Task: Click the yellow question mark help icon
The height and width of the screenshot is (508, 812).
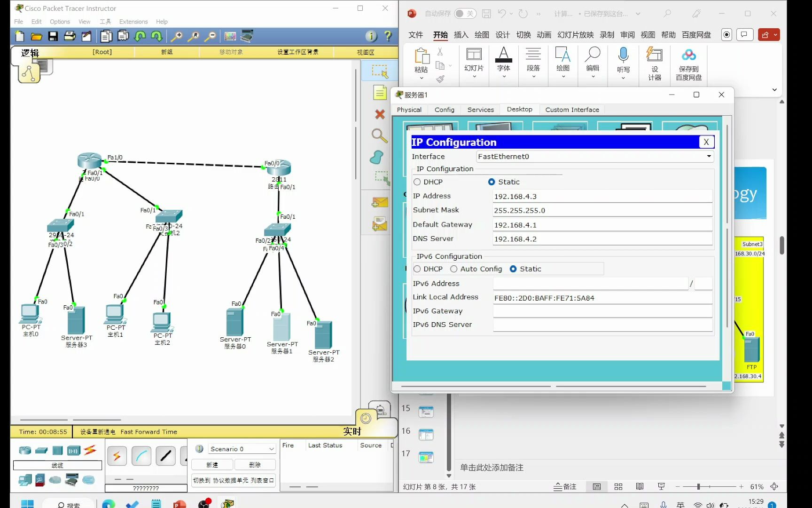Action: 388,36
